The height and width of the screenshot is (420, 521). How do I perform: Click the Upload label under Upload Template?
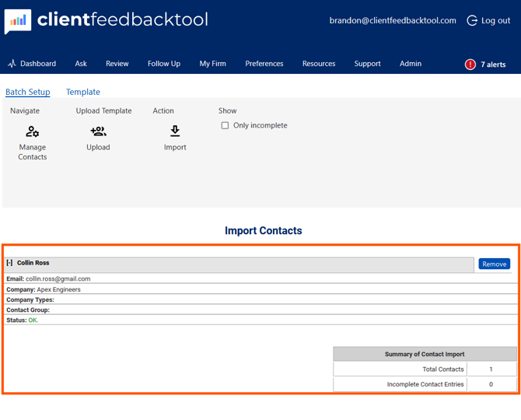coord(98,147)
